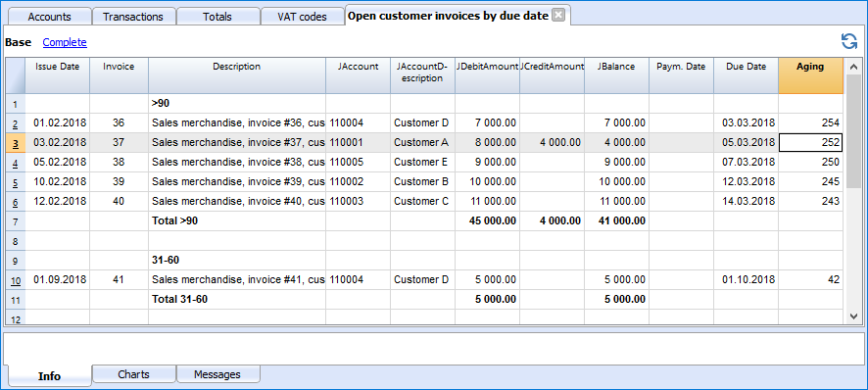
Task: Select the JDebitAmount column header
Action: (x=488, y=74)
